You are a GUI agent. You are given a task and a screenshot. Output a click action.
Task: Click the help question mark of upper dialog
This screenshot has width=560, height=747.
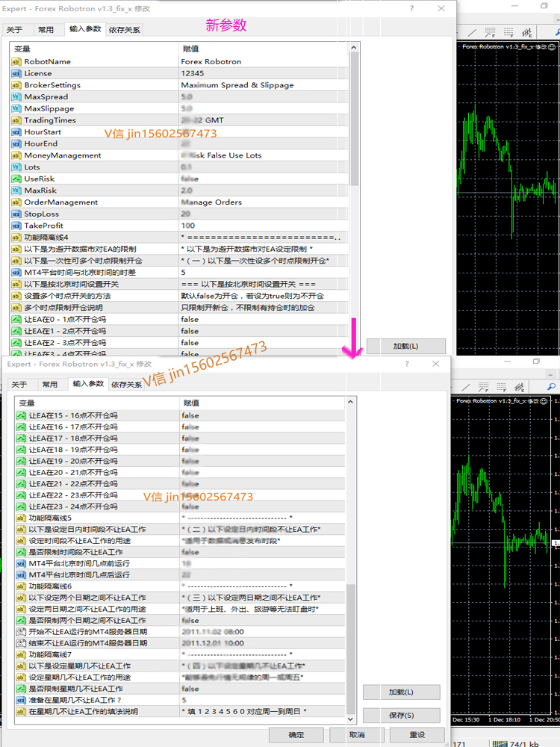[411, 8]
